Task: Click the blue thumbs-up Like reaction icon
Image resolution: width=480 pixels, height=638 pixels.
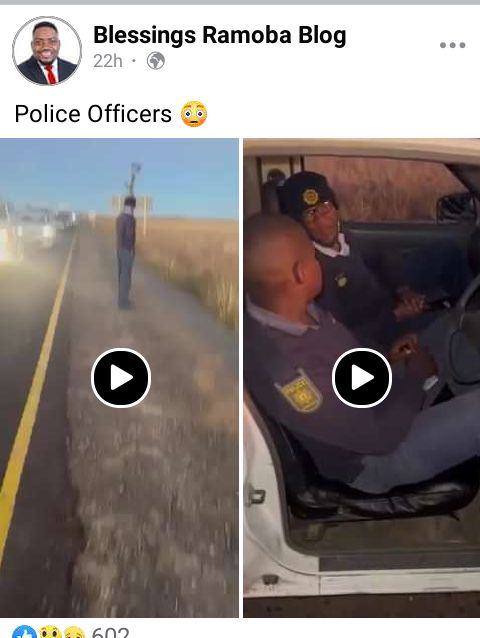Action: pos(24,632)
